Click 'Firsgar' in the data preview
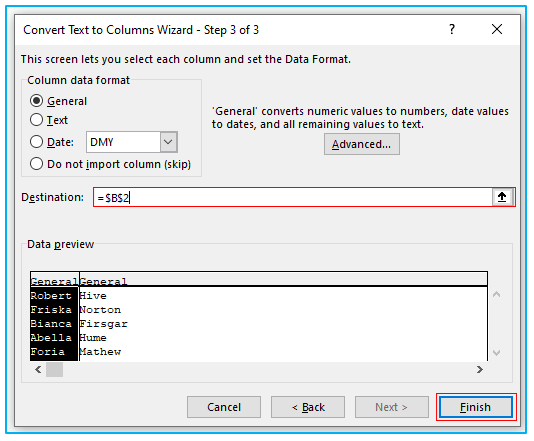534x441 pixels. 104,324
